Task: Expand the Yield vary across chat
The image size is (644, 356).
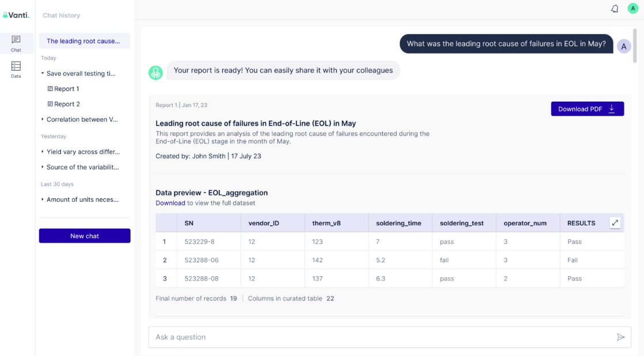Action: (x=43, y=152)
